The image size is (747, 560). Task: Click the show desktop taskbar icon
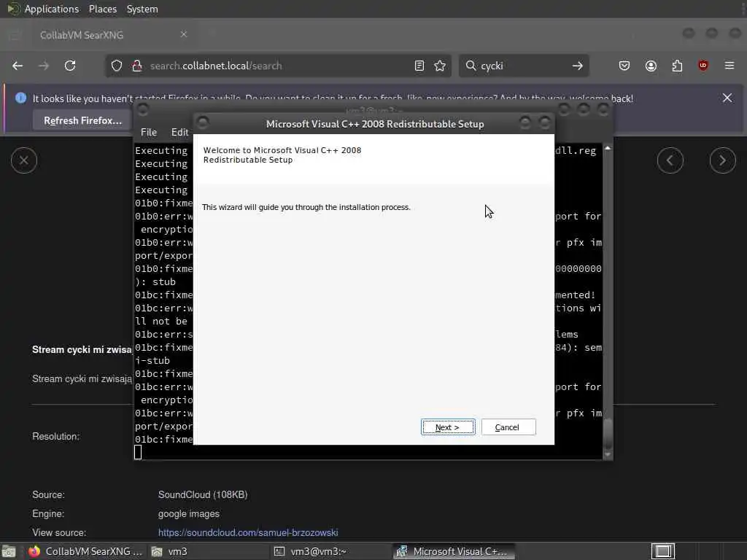(x=8, y=551)
